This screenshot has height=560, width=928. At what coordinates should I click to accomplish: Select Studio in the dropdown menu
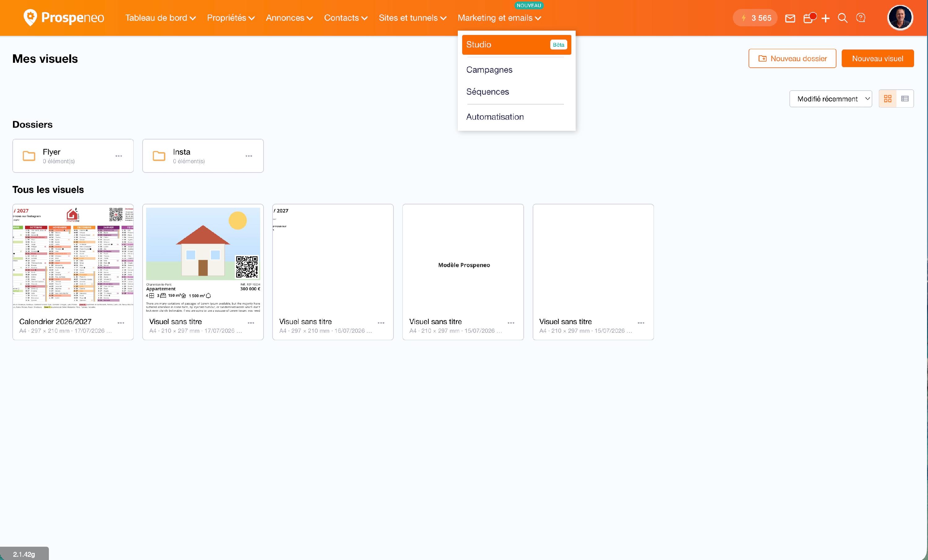(x=516, y=45)
